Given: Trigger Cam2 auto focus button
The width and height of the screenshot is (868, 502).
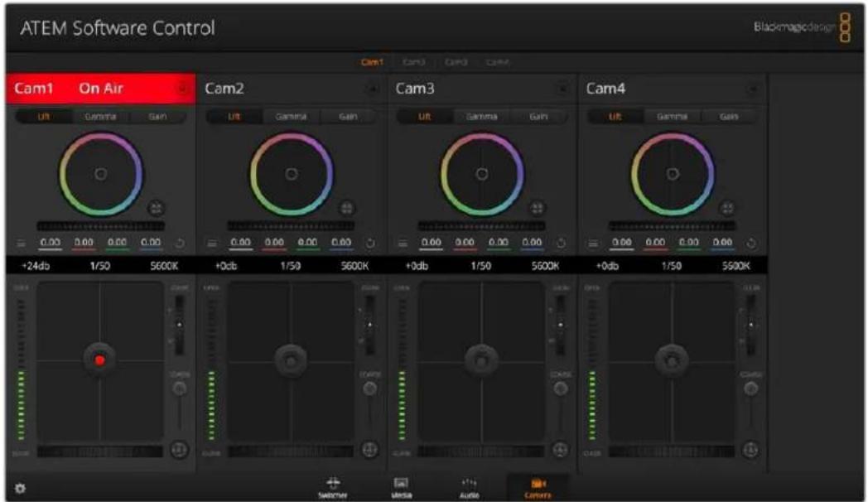Looking at the screenshot, I should point(369,450).
